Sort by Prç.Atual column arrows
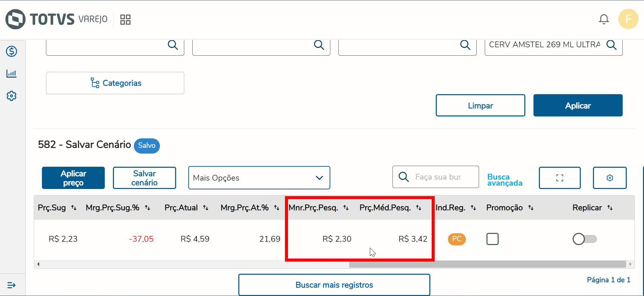Screen dimensions: 644x296 [206, 208]
